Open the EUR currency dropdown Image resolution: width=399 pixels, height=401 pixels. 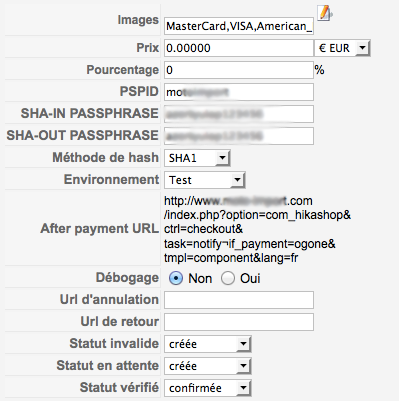342,48
